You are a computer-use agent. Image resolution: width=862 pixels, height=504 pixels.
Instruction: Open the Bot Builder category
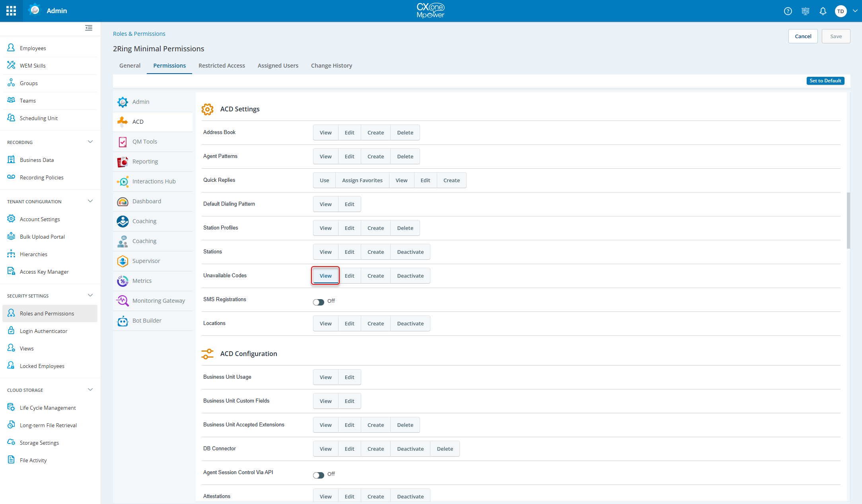153,321
